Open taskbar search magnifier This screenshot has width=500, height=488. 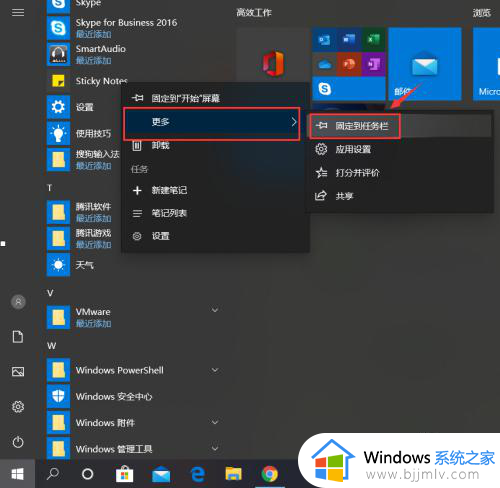pyautogui.click(x=53, y=474)
